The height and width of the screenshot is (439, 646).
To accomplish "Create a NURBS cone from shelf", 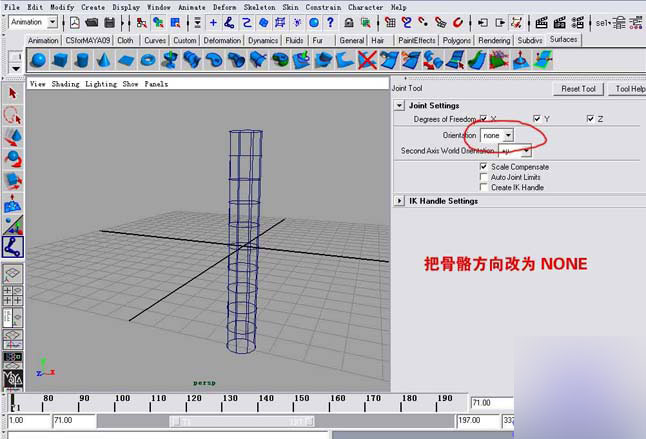I will (x=104, y=60).
